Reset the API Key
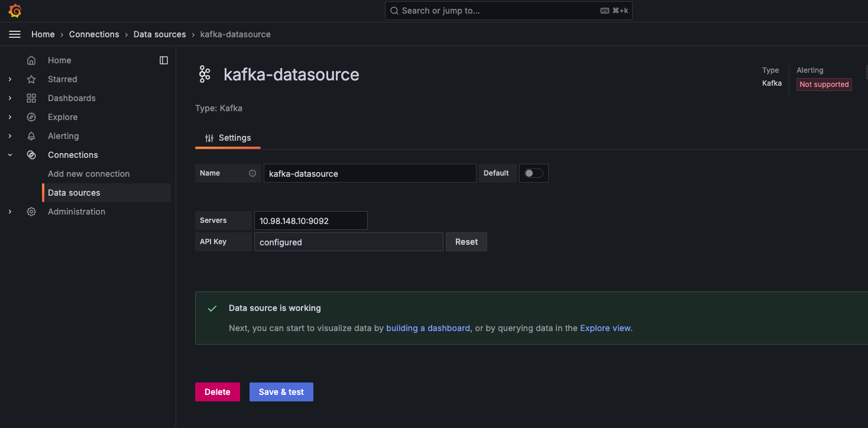The height and width of the screenshot is (428, 868). (467, 242)
